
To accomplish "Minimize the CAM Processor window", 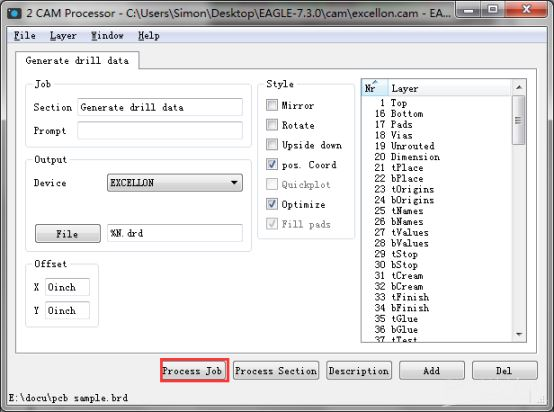I will tap(468, 10).
